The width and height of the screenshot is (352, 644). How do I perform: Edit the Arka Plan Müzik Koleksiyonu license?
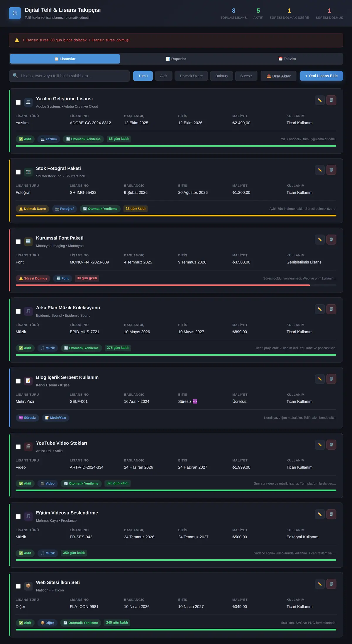pyautogui.click(x=320, y=309)
